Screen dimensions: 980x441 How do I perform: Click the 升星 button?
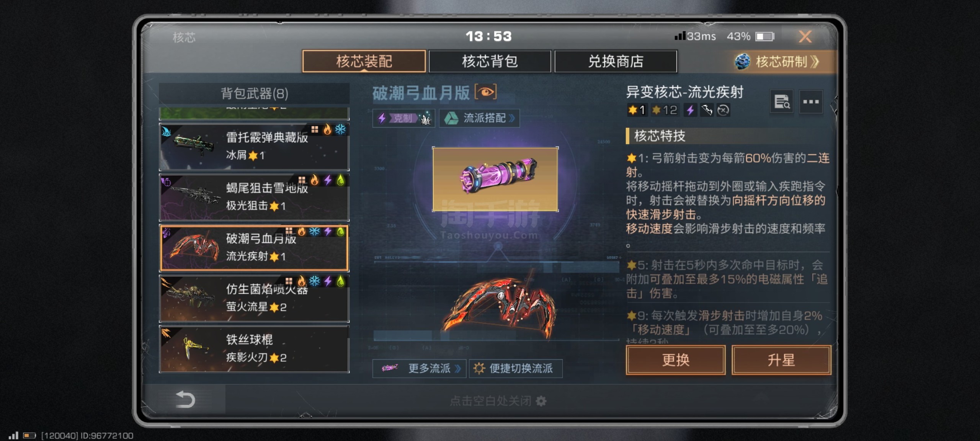point(781,360)
